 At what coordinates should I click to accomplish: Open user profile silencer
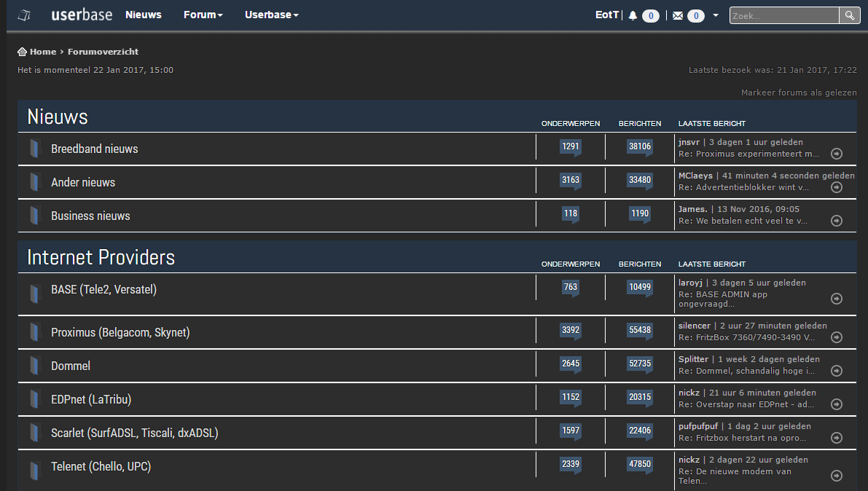(695, 326)
